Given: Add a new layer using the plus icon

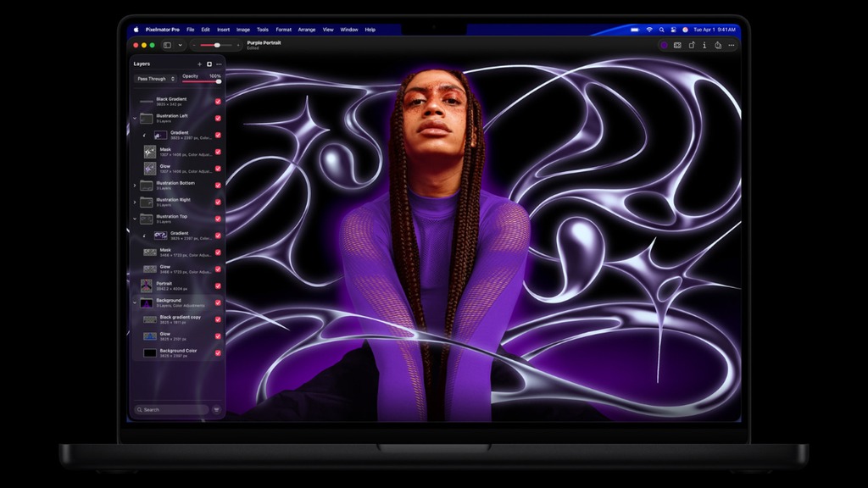Looking at the screenshot, I should 199,64.
